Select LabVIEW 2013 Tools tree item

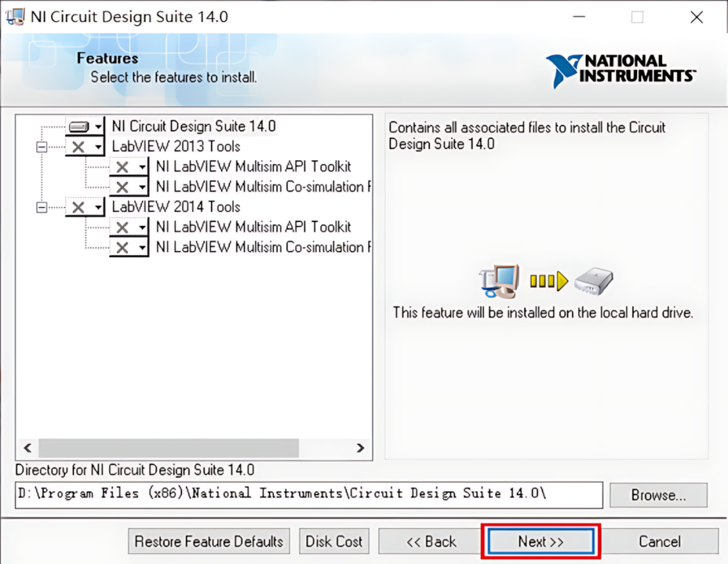[176, 147]
